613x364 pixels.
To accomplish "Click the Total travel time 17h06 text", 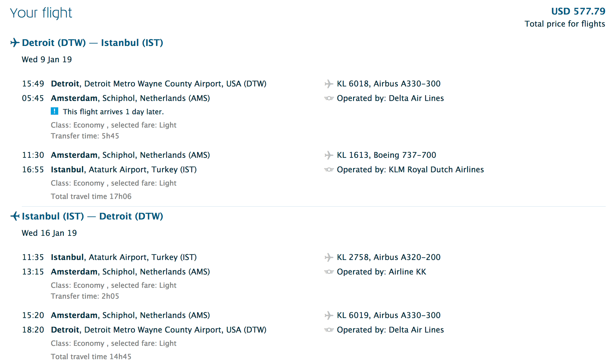I will [91, 197].
